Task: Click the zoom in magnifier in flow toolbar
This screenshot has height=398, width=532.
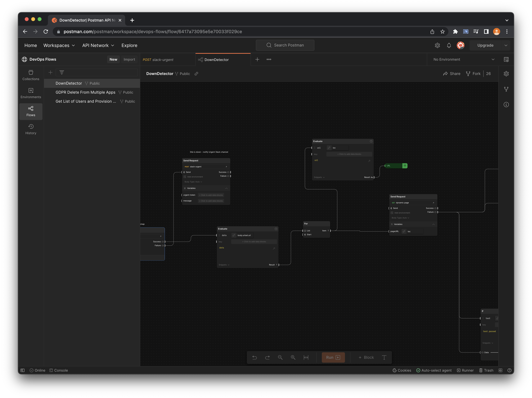Action: (293, 357)
